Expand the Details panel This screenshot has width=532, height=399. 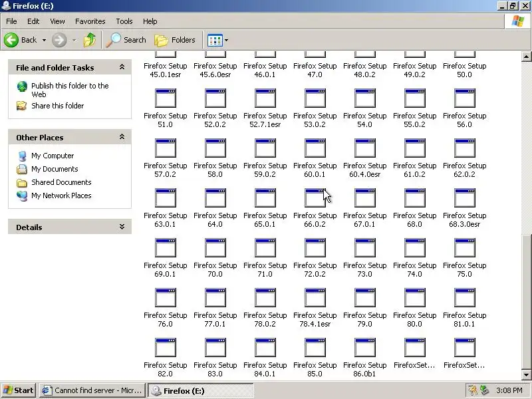(x=122, y=227)
